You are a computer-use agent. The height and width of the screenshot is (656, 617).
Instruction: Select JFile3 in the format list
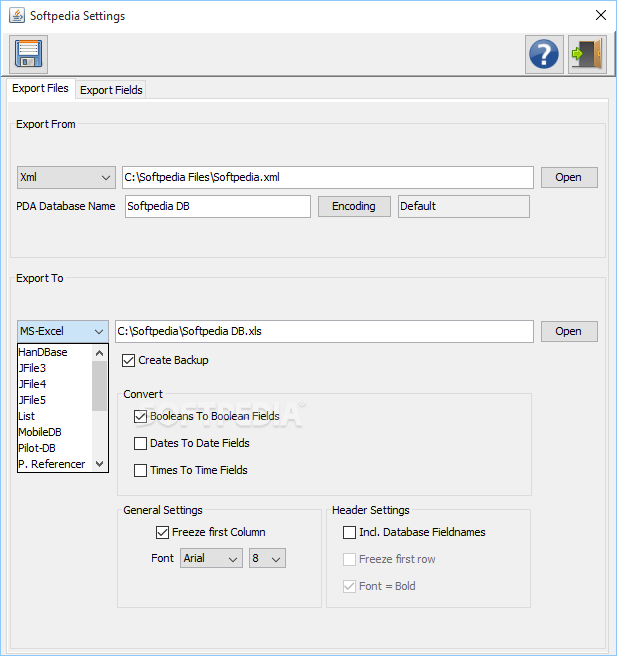tap(55, 368)
